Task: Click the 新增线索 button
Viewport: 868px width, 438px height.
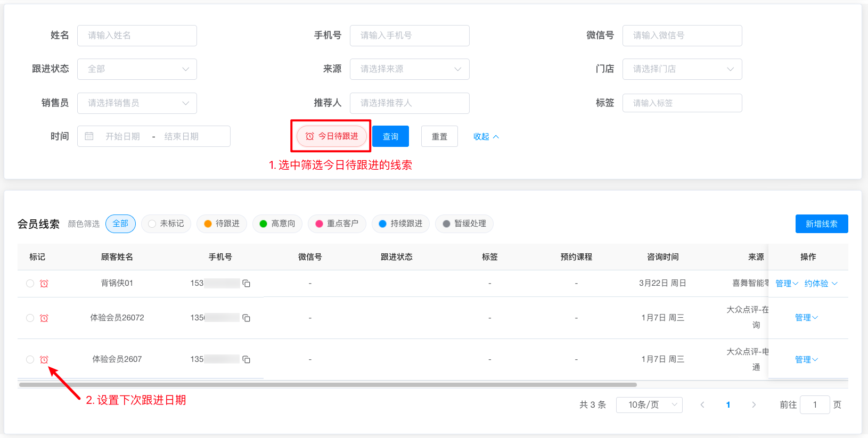Action: (x=821, y=224)
